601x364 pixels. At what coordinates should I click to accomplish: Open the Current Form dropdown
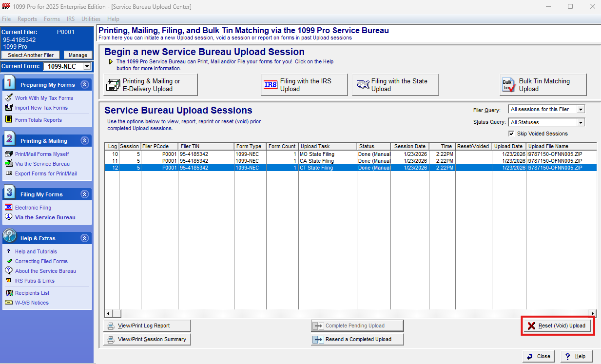click(87, 66)
